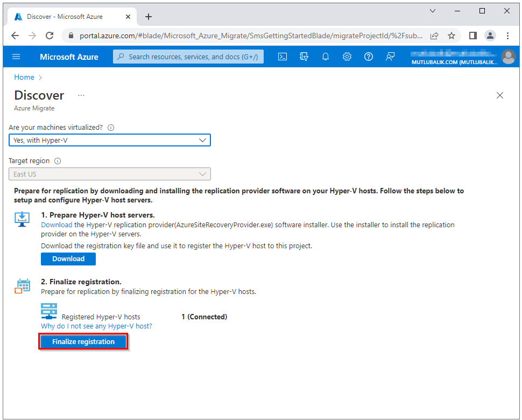Expand the East US target region dropdown

click(x=110, y=174)
